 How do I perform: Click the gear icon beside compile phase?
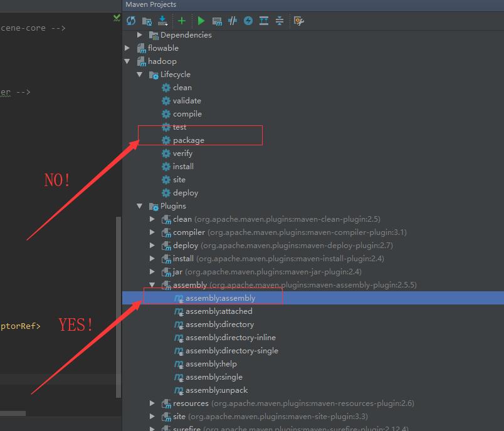(x=166, y=114)
